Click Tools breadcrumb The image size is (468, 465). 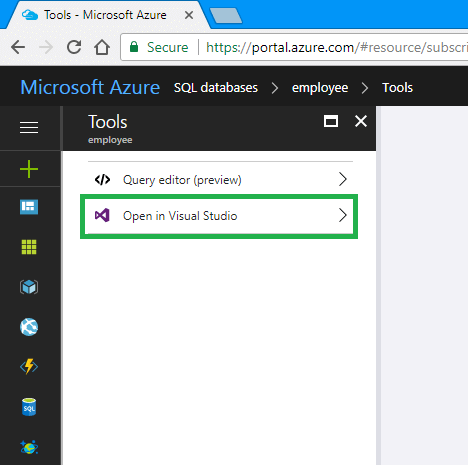click(x=397, y=88)
